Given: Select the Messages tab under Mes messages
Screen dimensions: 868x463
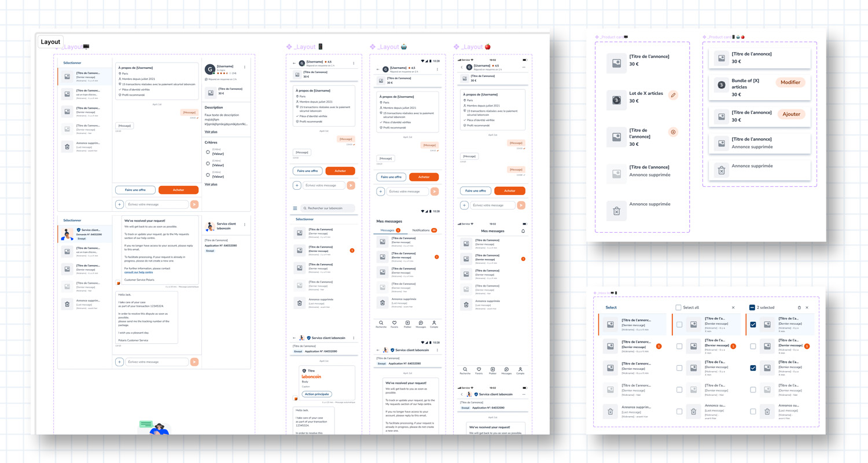Looking at the screenshot, I should [x=387, y=230].
